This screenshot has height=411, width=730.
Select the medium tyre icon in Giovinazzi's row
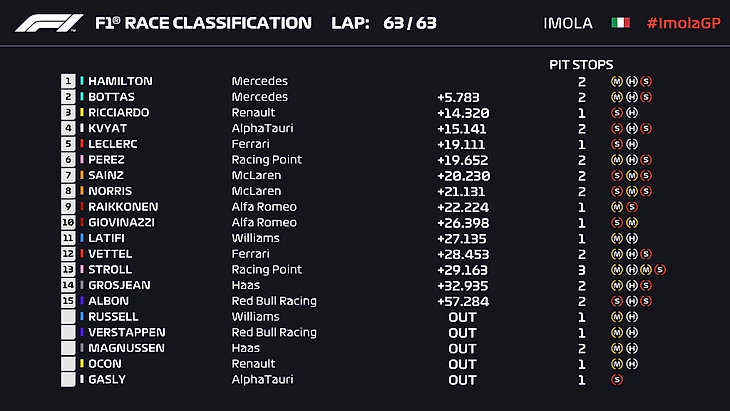[632, 223]
